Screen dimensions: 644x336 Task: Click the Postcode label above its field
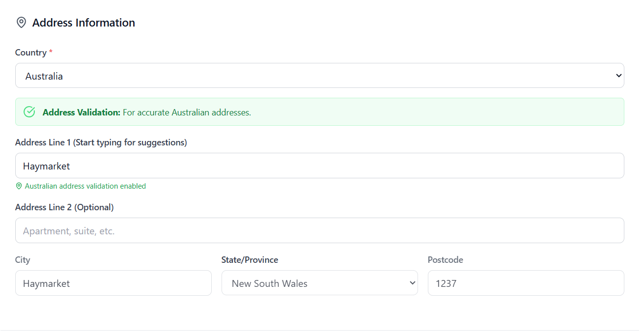pos(445,259)
